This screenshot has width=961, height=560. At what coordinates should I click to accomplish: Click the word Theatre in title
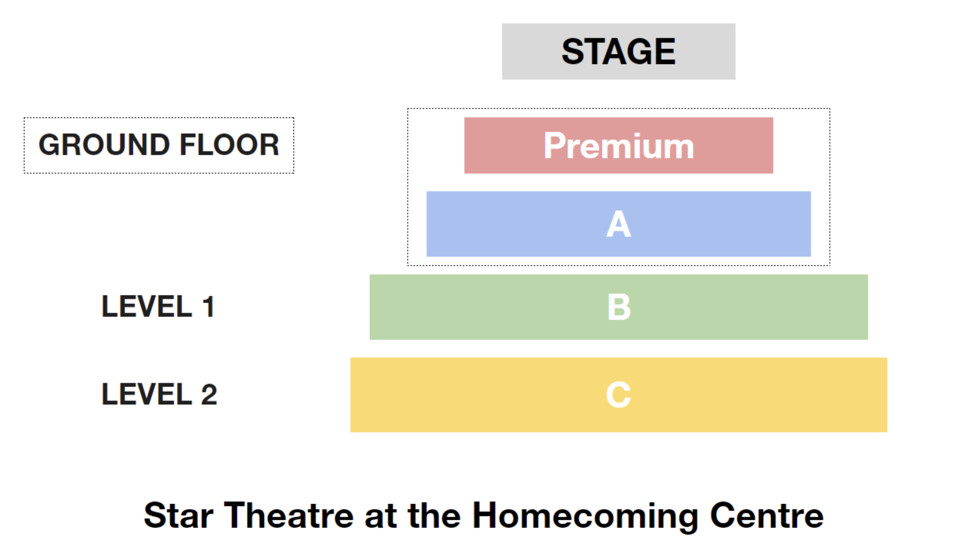(x=289, y=515)
